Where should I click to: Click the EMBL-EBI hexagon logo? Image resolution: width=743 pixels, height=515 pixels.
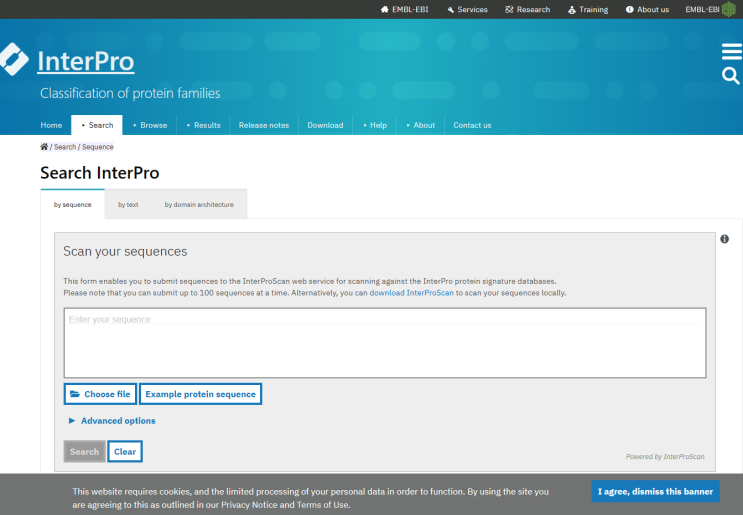point(728,9)
